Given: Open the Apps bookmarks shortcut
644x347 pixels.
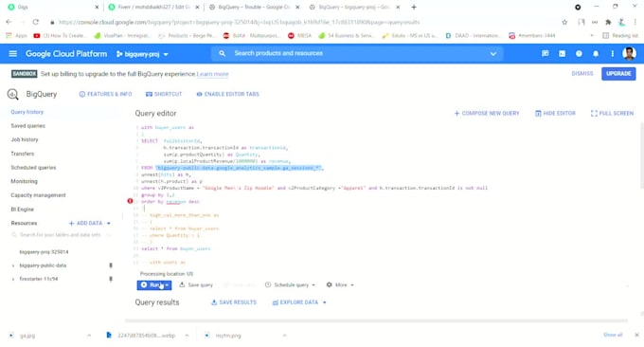Looking at the screenshot, I should 16,36.
